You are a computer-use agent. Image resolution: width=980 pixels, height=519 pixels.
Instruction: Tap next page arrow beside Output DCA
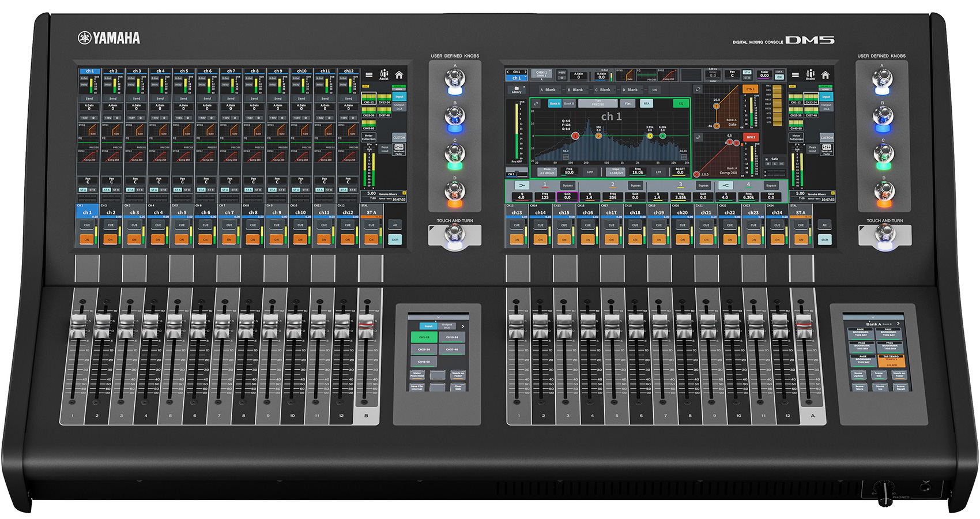[x=463, y=326]
